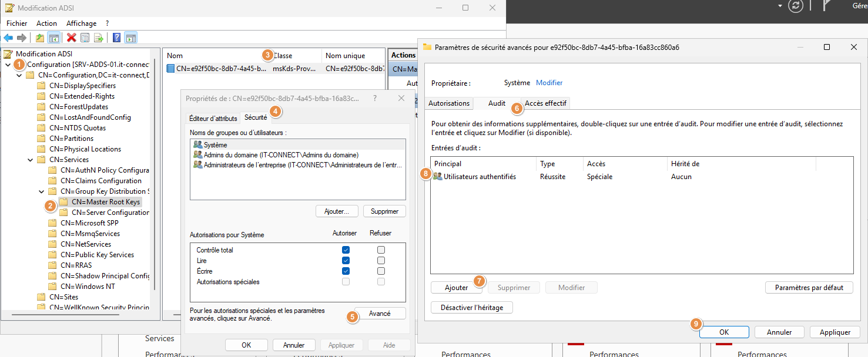Screen dimensions: 868x357
Task: Click the red X delete icon in toolbar
Action: click(x=72, y=38)
